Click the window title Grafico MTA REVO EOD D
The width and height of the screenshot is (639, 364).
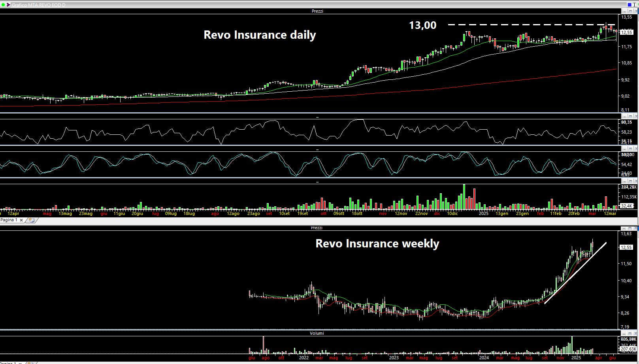[x=39, y=5]
